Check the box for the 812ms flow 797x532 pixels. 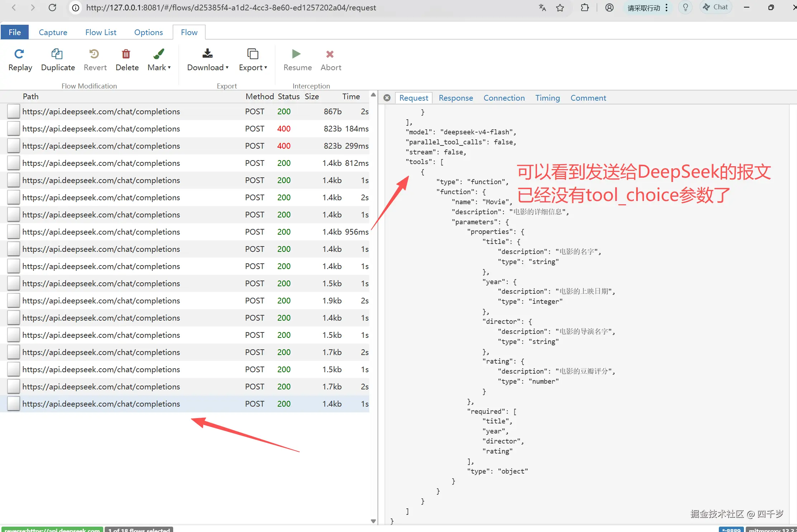tap(14, 163)
